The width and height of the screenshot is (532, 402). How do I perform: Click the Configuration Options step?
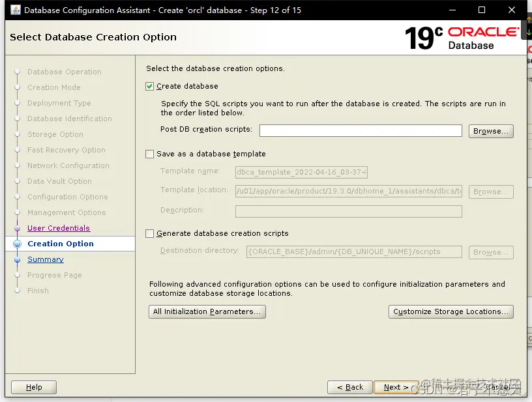click(x=68, y=197)
